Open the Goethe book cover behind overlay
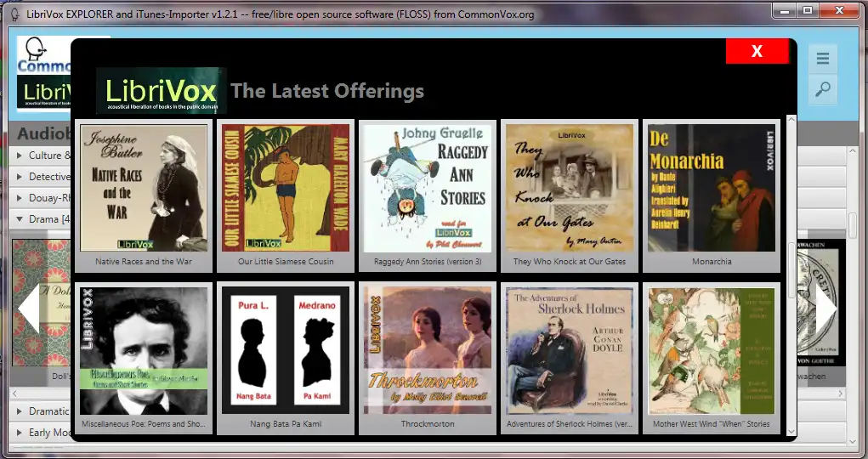This screenshot has width=868, height=459. 821,303
